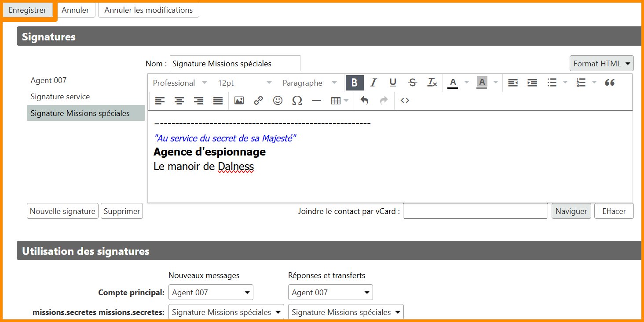The height and width of the screenshot is (322, 644).
Task: Toggle underline text formatting
Action: (393, 83)
